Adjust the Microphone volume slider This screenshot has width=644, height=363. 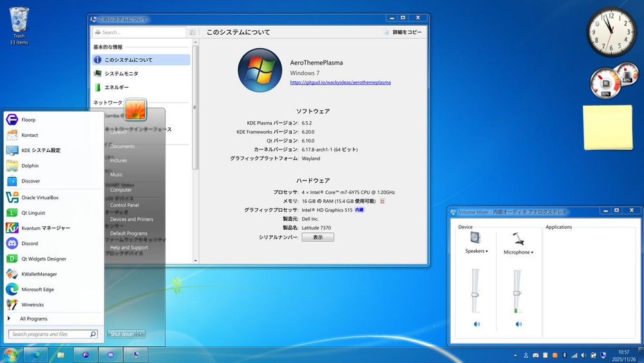[x=517, y=293]
